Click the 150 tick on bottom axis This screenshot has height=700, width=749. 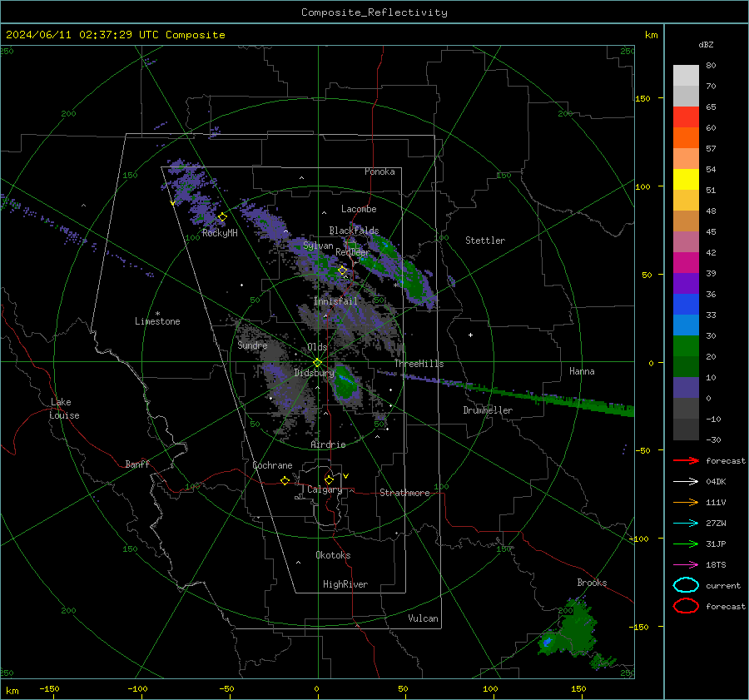click(578, 688)
